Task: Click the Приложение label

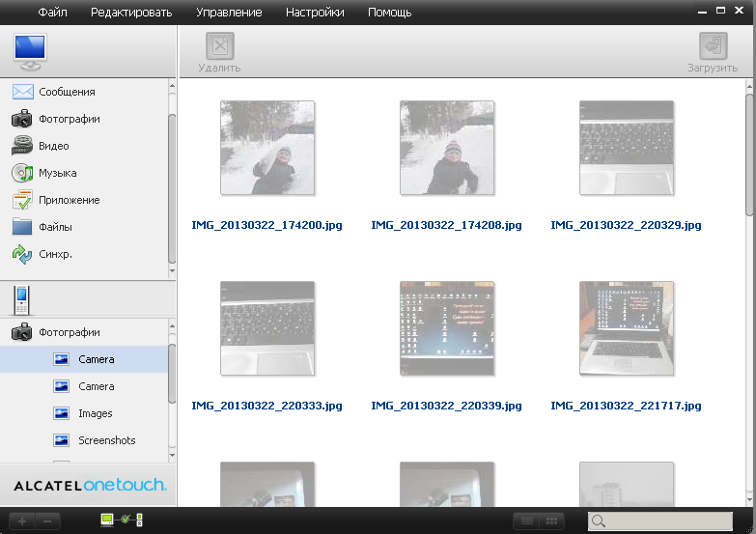Action: point(70,200)
